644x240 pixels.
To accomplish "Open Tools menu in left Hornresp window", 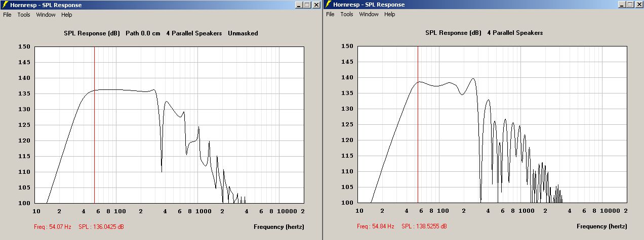I will [24, 15].
